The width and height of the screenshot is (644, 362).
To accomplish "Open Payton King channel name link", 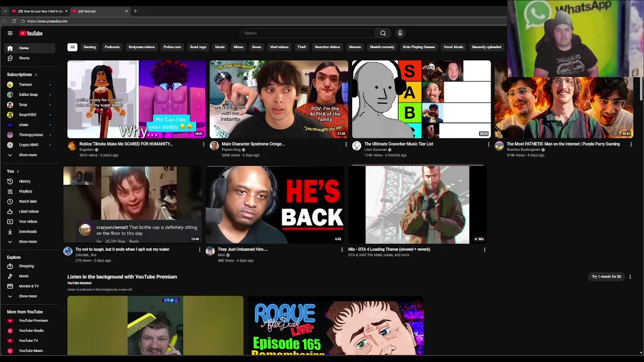I will (x=231, y=150).
